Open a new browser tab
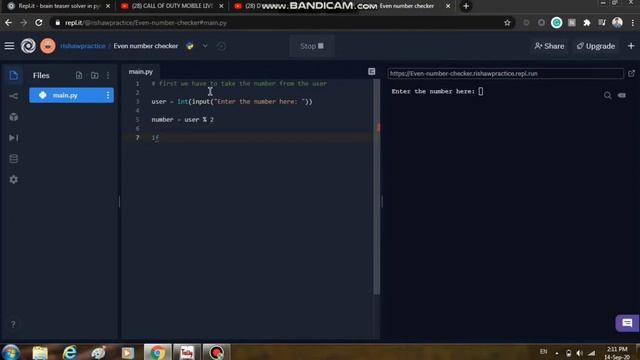The image size is (640, 360). tap(466, 6)
